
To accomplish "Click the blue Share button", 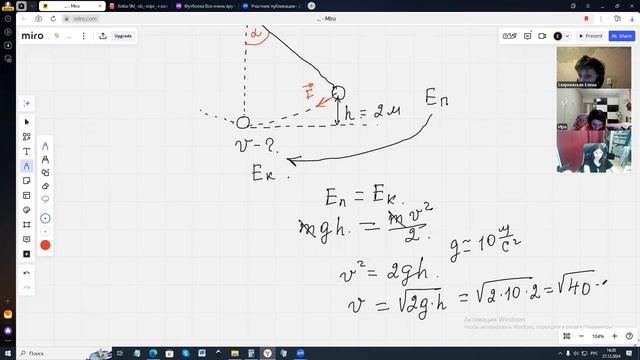I will click(622, 36).
